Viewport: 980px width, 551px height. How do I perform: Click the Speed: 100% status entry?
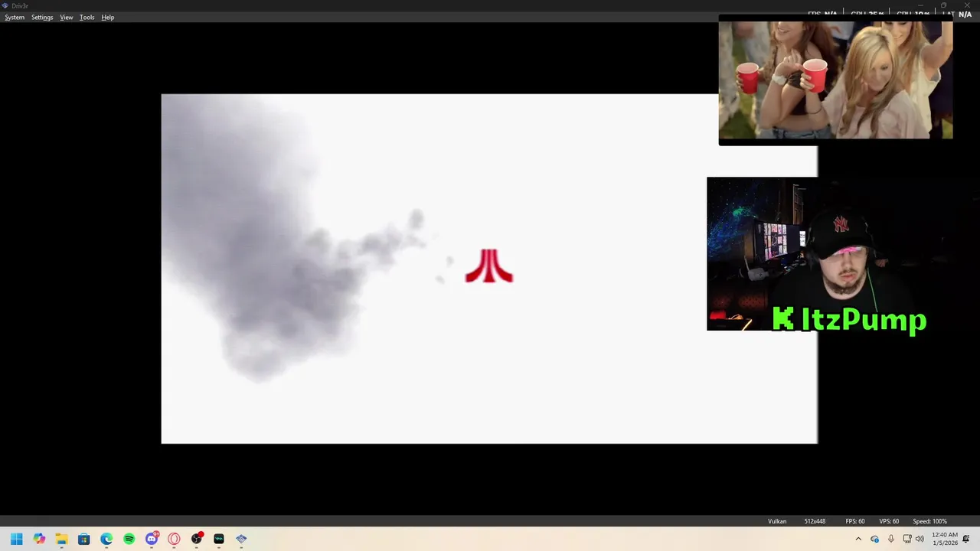pos(929,521)
